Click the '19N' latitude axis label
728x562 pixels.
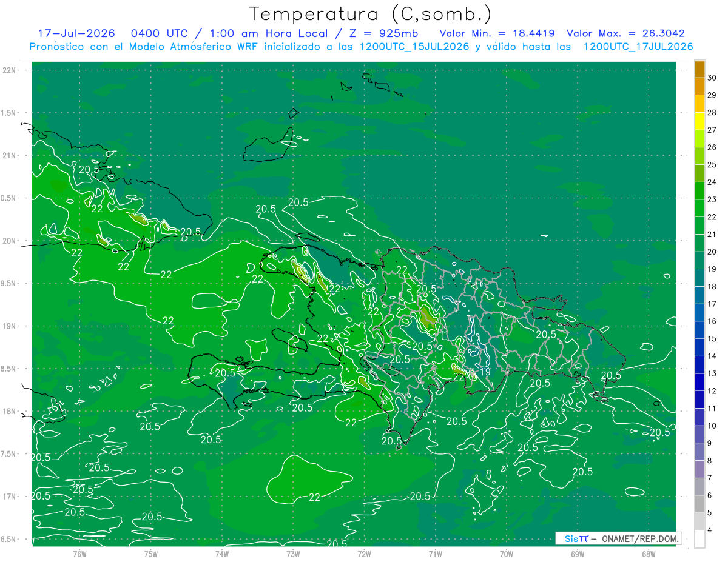pos(9,326)
